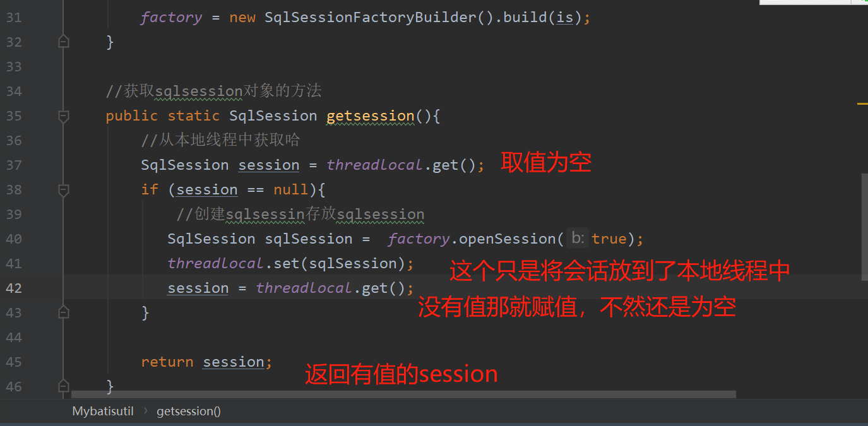Click the fold end marker at line 46

63,386
